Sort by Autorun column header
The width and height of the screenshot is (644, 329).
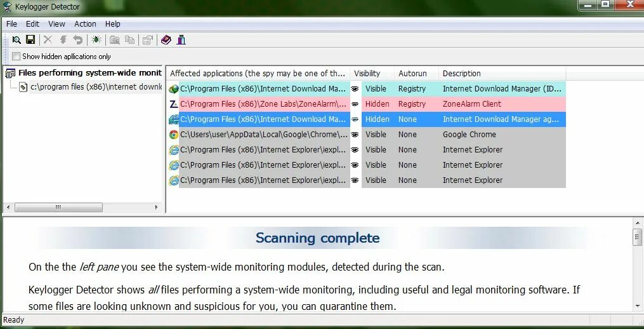pos(416,74)
